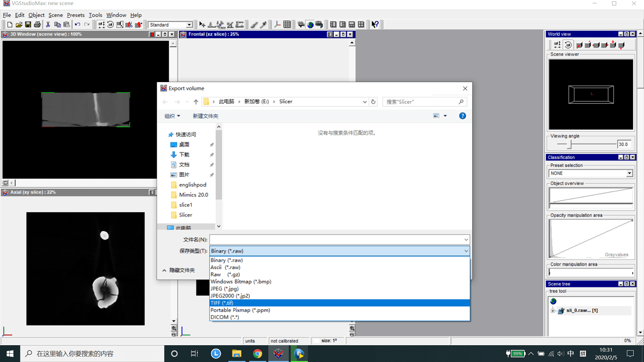Click the blue help button in Export volume dialog
The image size is (644, 362).
click(x=462, y=116)
